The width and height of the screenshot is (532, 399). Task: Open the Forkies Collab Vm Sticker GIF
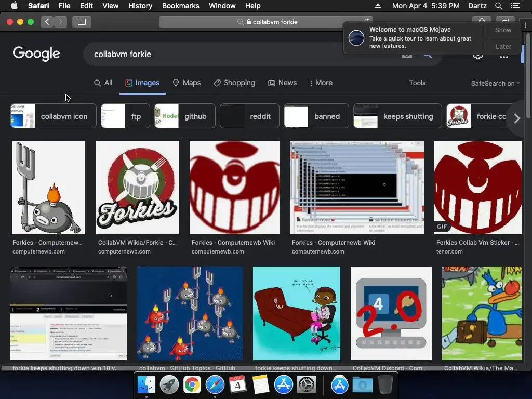[478, 188]
